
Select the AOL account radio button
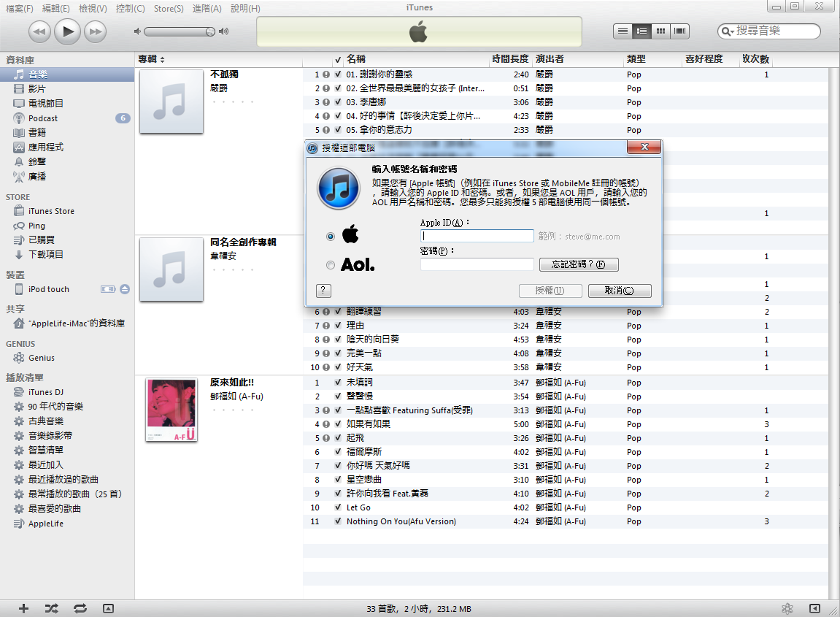click(x=331, y=265)
